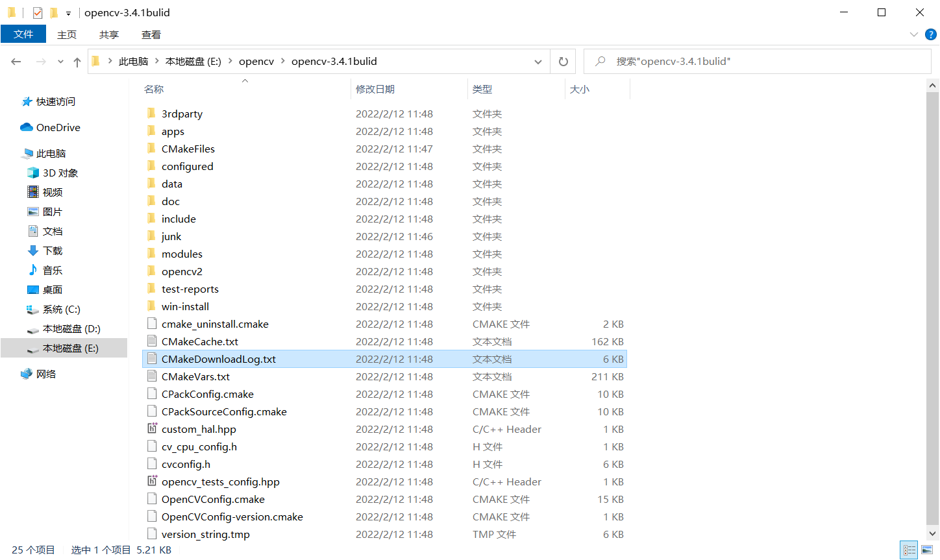Open the 下载 folder from the sidebar
Screen dimensions: 940x560
(x=51, y=250)
